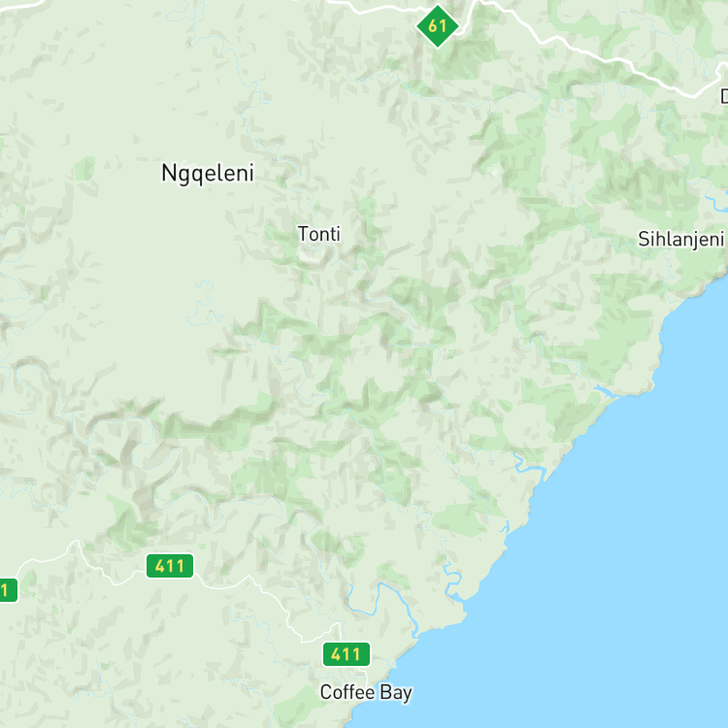Click the Ngqeleni town label
This screenshot has width=728, height=728.
(x=208, y=173)
